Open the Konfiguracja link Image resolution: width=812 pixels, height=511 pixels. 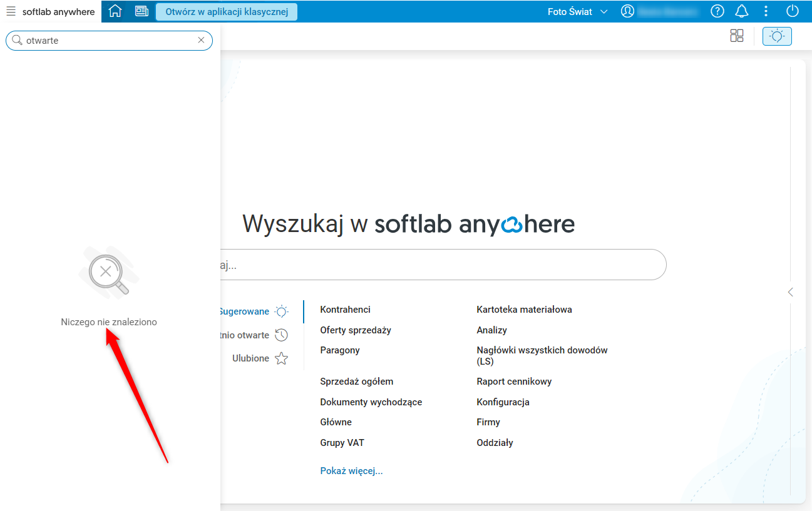tap(503, 402)
